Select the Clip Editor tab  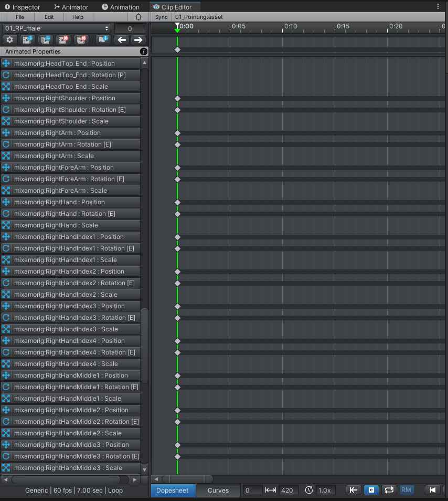[175, 7]
